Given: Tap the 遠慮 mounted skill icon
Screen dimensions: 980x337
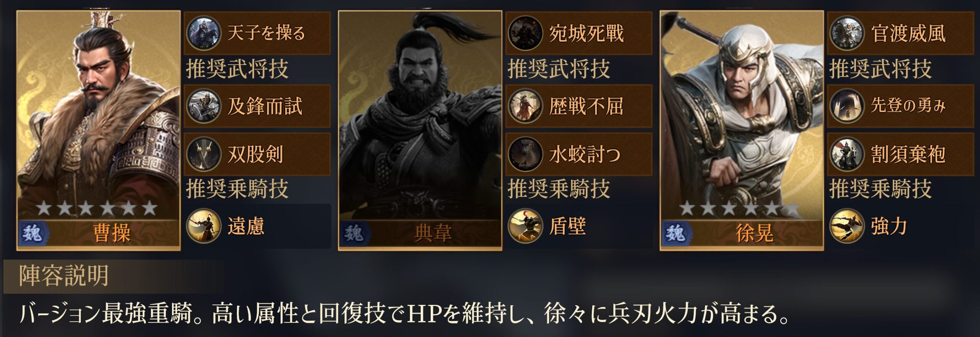Looking at the screenshot, I should pos(203,226).
